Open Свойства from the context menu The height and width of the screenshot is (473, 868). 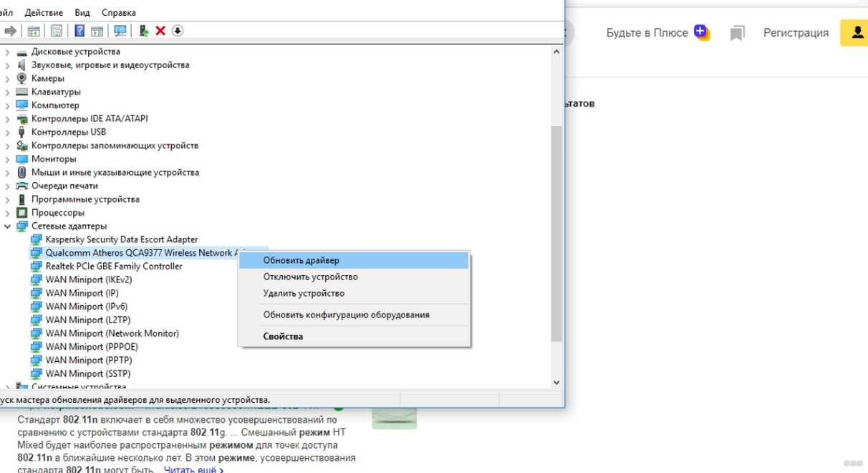coord(283,336)
